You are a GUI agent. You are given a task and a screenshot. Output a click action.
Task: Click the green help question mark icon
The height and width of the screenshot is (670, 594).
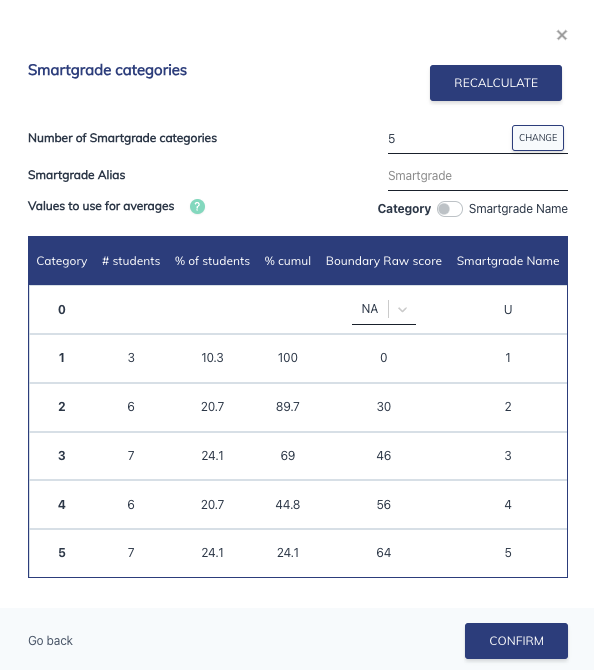click(x=197, y=207)
